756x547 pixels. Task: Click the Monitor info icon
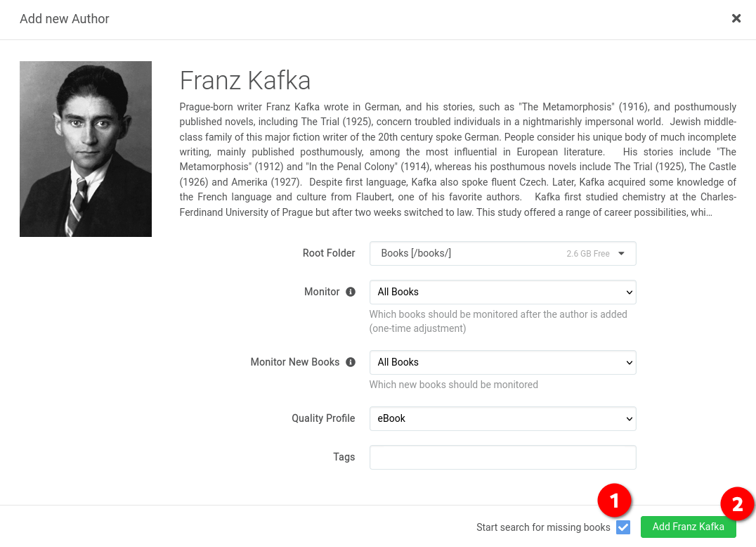(x=351, y=292)
